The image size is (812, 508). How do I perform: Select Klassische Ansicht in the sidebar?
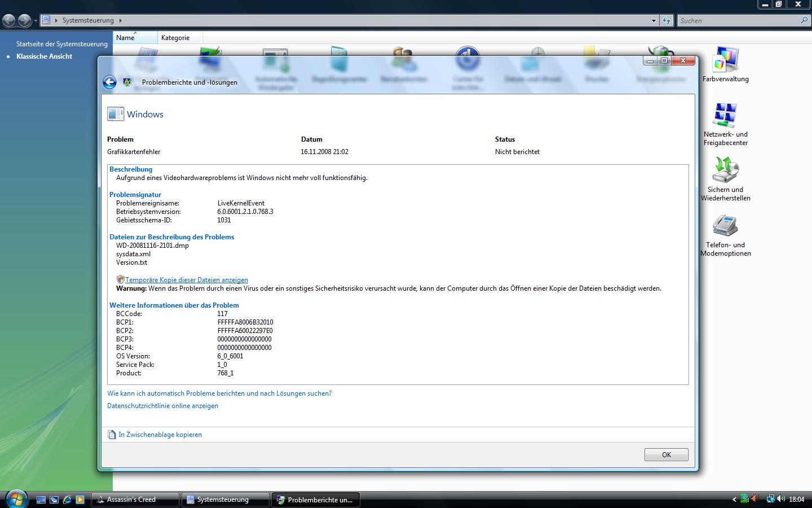click(x=45, y=56)
